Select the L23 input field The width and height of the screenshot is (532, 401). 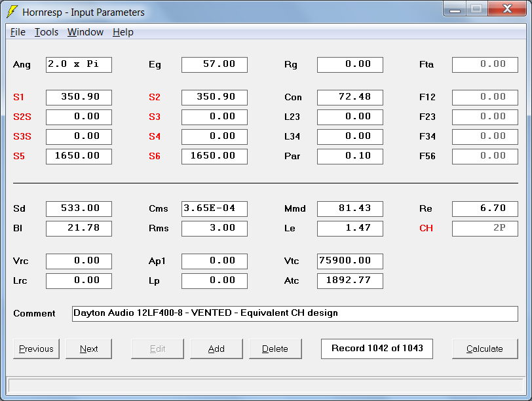(350, 117)
